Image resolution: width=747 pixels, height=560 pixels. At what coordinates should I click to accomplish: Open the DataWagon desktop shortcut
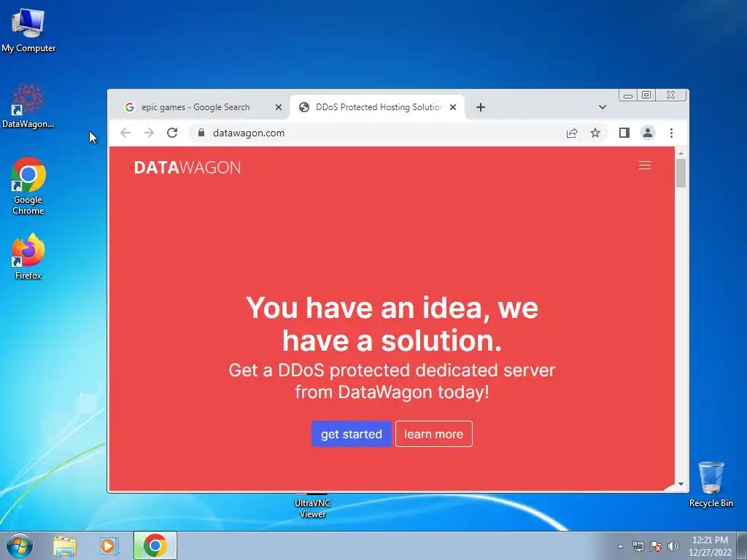(x=28, y=106)
